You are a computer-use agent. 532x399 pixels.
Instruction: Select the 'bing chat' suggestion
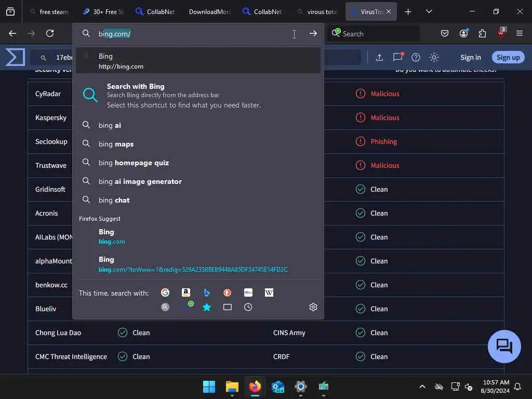198,200
